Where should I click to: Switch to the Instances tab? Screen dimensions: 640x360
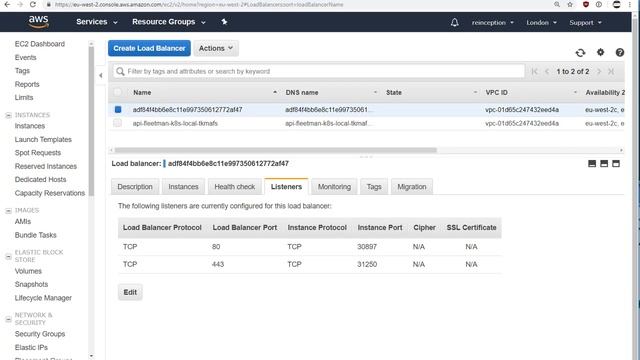[183, 187]
